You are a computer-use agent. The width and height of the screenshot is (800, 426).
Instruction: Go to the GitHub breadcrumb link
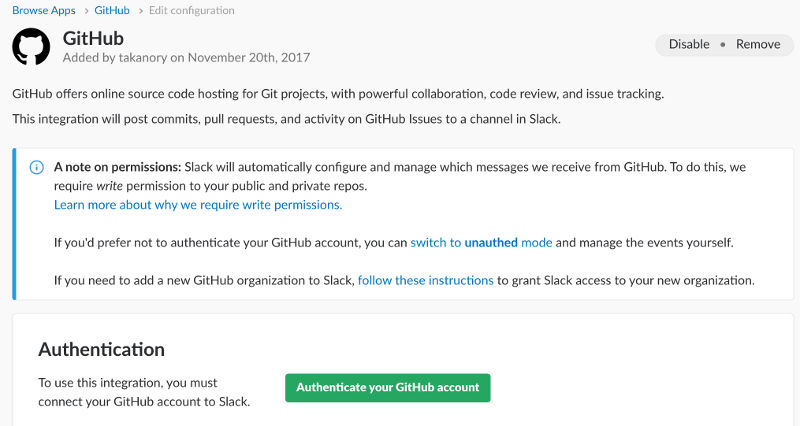point(112,10)
